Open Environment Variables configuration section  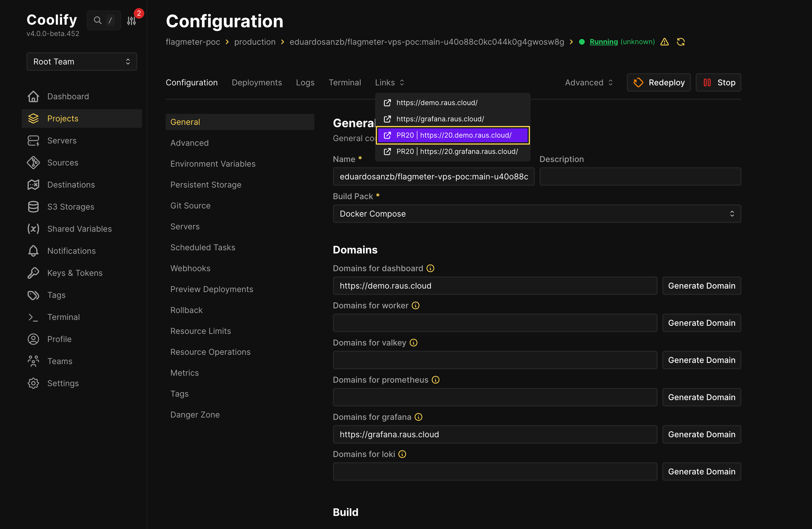[x=212, y=163]
